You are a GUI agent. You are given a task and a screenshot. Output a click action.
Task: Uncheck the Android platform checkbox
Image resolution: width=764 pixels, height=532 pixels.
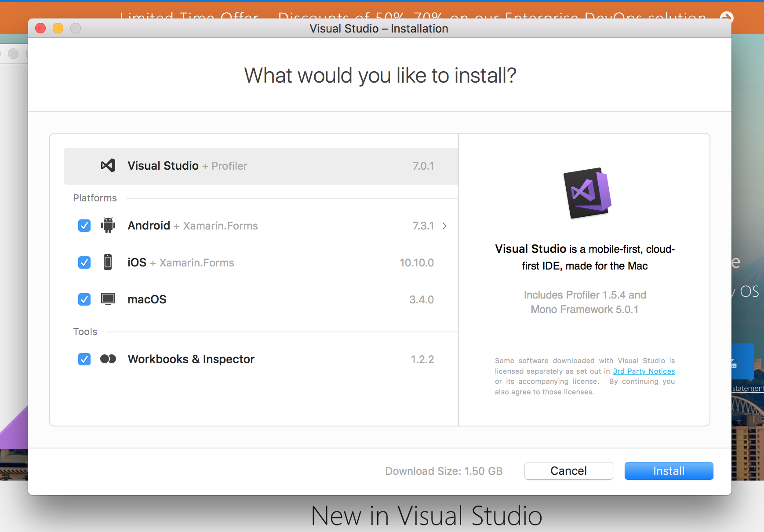click(84, 226)
